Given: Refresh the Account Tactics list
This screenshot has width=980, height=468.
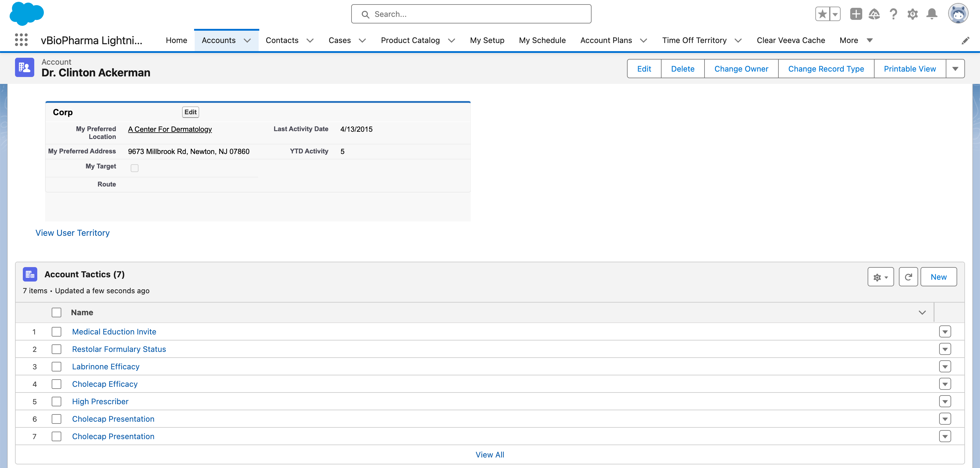Looking at the screenshot, I should pyautogui.click(x=908, y=277).
